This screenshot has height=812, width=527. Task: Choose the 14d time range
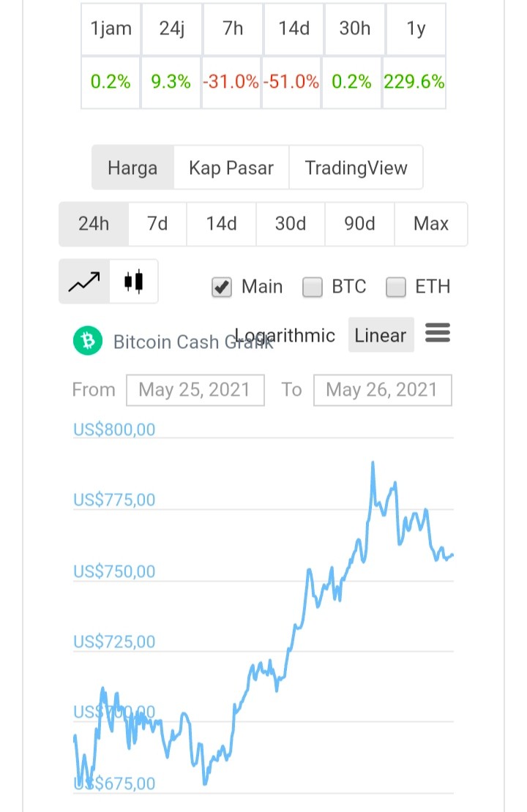click(x=221, y=224)
